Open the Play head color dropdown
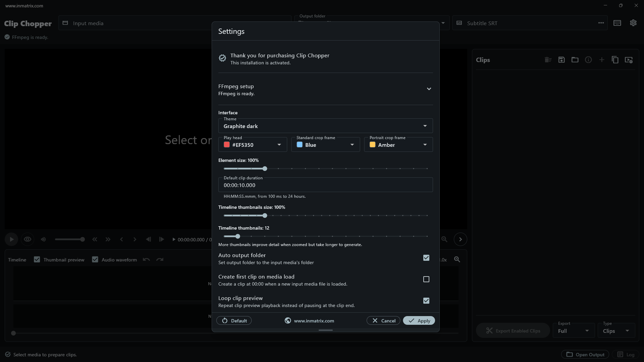The height and width of the screenshot is (362, 644). [x=253, y=144]
